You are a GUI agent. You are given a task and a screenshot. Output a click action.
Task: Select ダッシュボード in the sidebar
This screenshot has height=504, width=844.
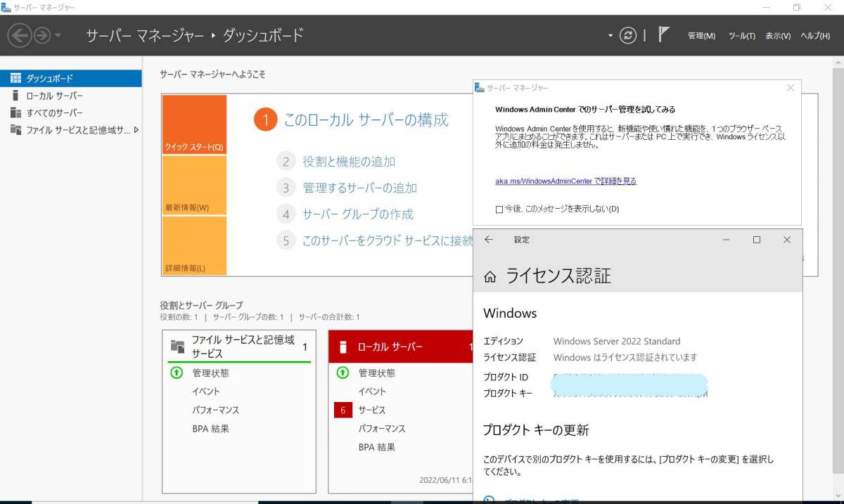[70, 78]
